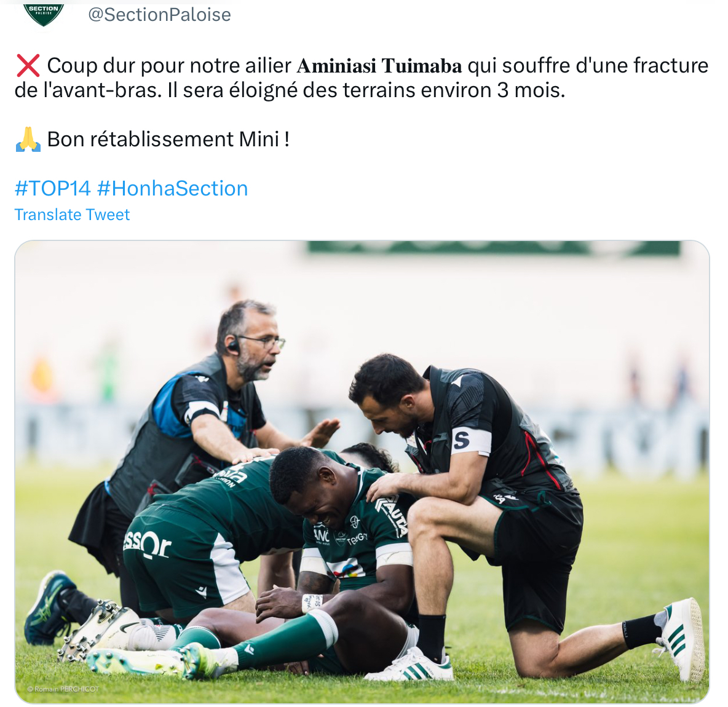The height and width of the screenshot is (707, 728).
Task: Click the Bon rétablissement Mini text line
Action: (168, 140)
